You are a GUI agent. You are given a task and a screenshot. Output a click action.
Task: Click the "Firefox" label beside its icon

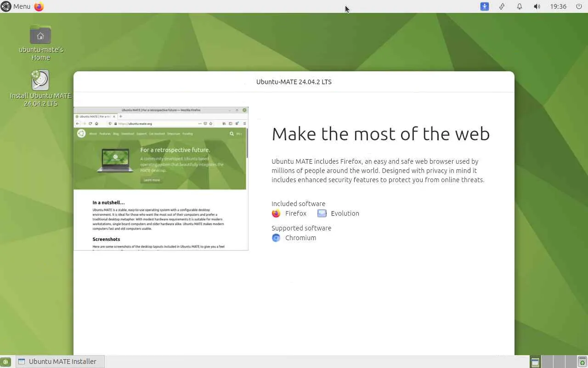(296, 213)
